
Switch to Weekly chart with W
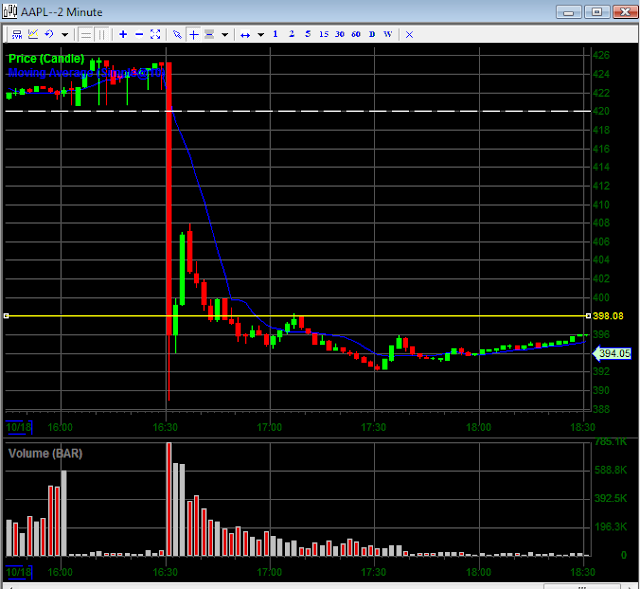[388, 34]
